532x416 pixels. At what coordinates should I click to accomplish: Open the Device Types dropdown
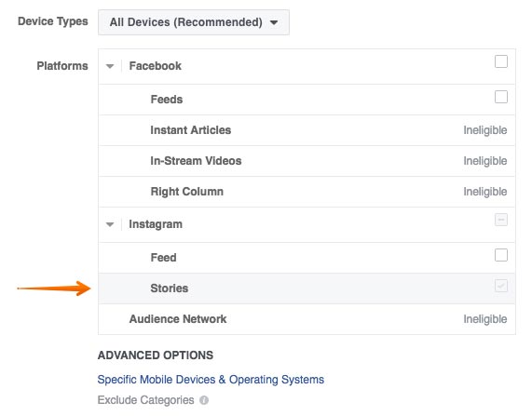click(x=194, y=22)
